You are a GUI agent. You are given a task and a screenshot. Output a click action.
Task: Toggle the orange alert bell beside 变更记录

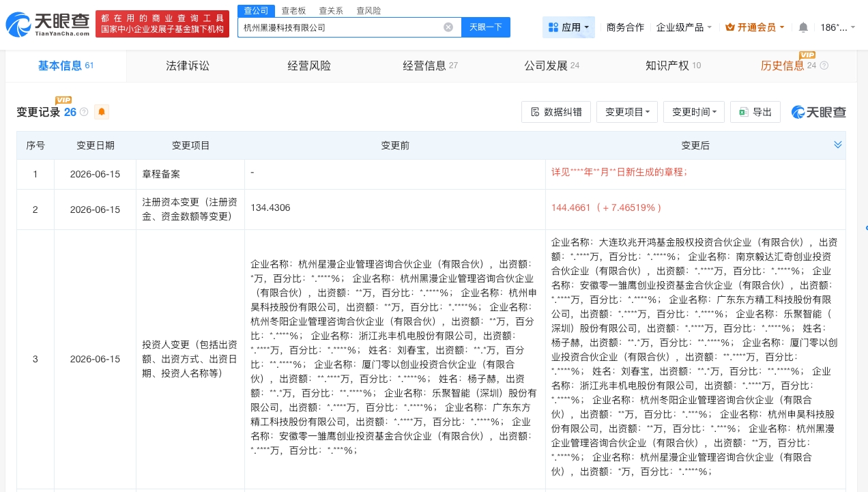pyautogui.click(x=102, y=112)
